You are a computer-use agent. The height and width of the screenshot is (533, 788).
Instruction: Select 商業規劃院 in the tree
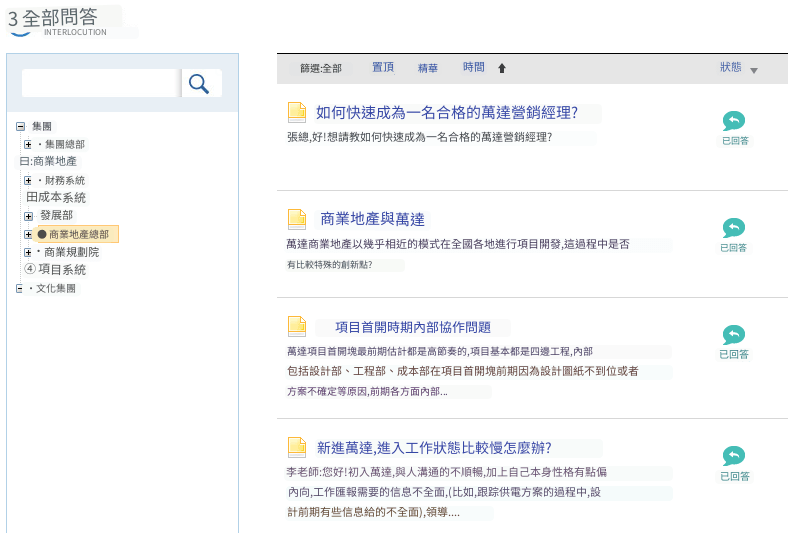71,252
